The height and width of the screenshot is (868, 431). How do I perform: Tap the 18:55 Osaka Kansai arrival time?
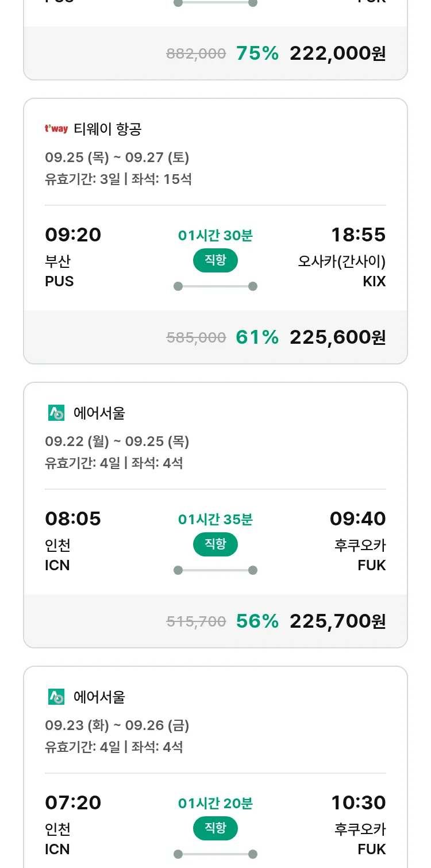(358, 235)
